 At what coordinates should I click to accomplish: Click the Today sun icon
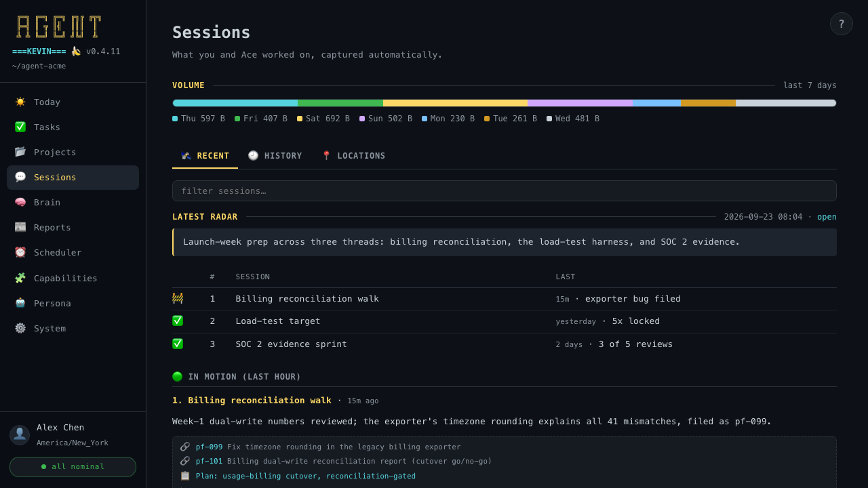(20, 102)
